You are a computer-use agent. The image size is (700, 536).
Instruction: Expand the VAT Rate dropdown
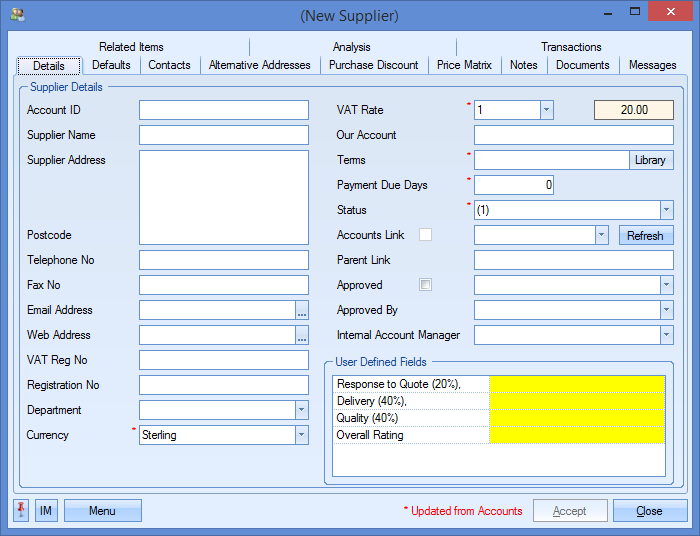point(546,110)
